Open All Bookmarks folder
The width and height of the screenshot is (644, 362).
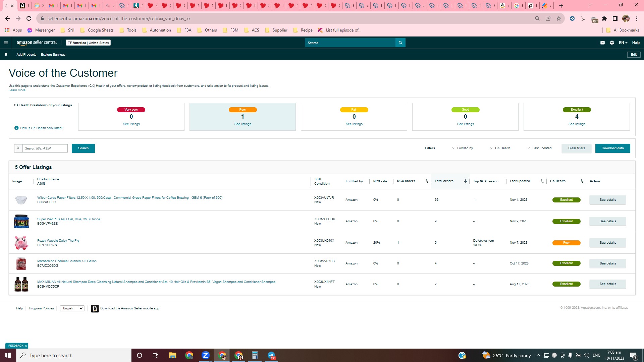[623, 30]
